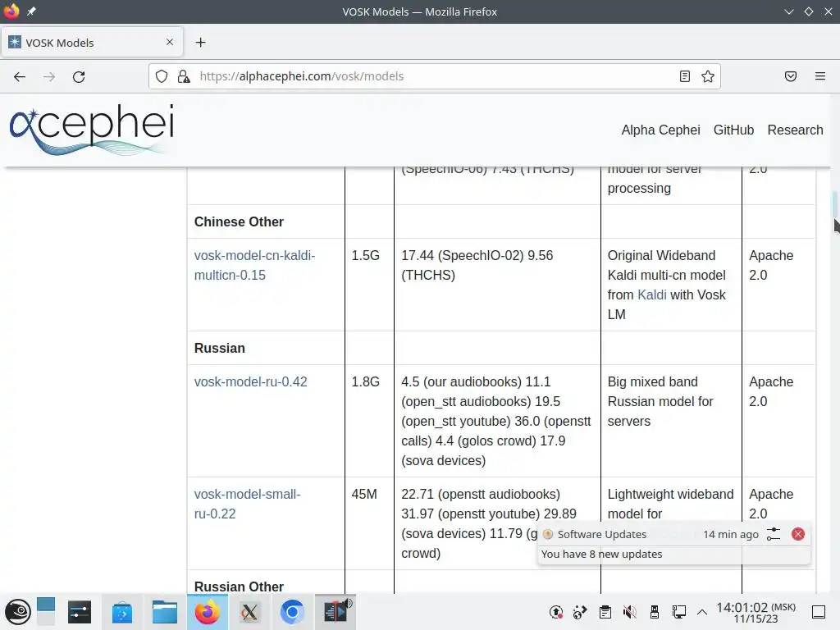Screen dimensions: 840x630
Task: Download vosk-model-cn-kaldi-multicn-0.15
Action: coord(254,265)
